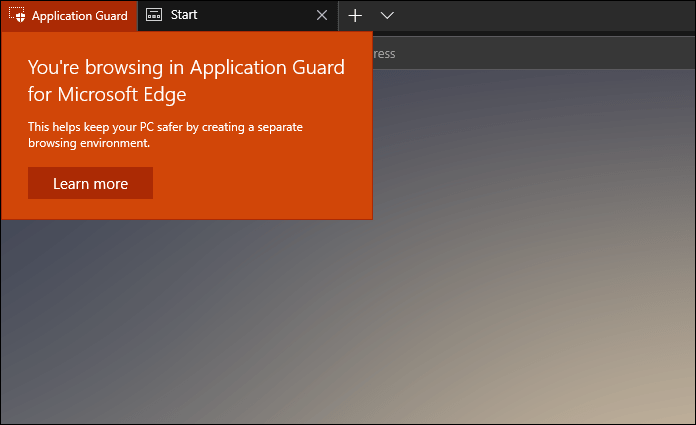
Task: Focus the partly hidden address bar
Action: pyautogui.click(x=534, y=53)
